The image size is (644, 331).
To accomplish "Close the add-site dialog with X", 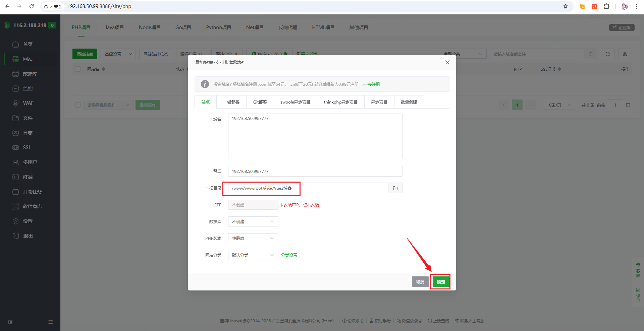I will tap(447, 62).
